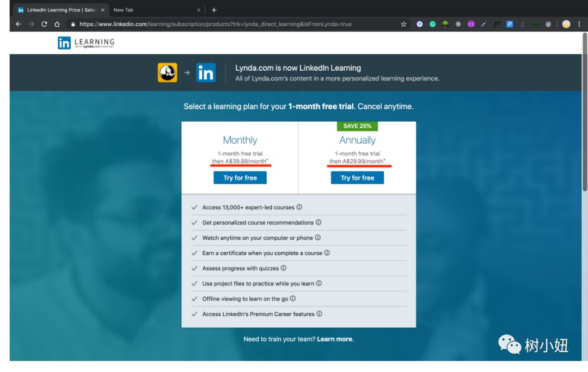
Task: Click the 'then A$39.99/month' price text
Action: (x=240, y=161)
